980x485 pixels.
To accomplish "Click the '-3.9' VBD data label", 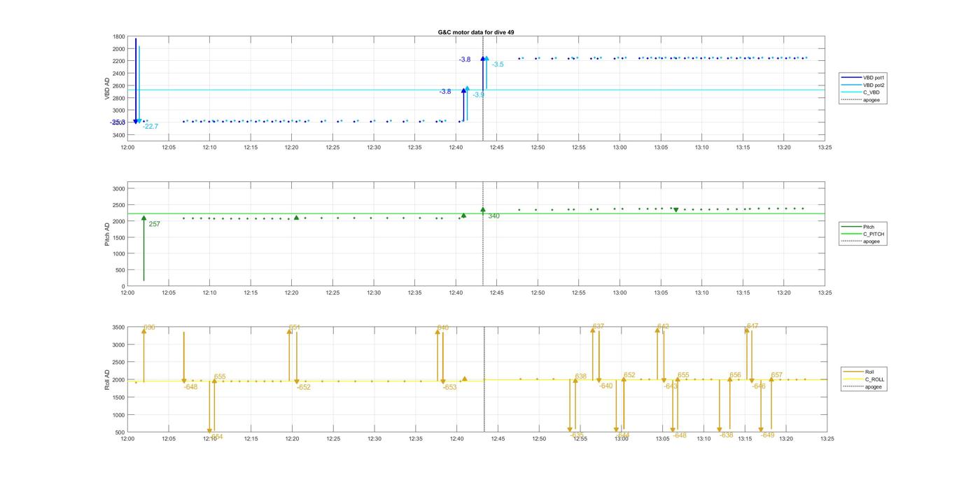I will tap(478, 94).
